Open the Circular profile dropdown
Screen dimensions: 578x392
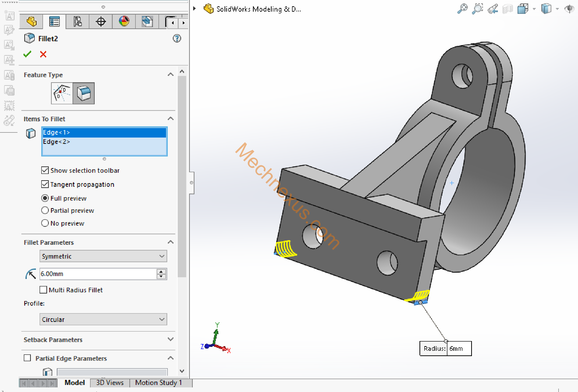click(x=103, y=319)
